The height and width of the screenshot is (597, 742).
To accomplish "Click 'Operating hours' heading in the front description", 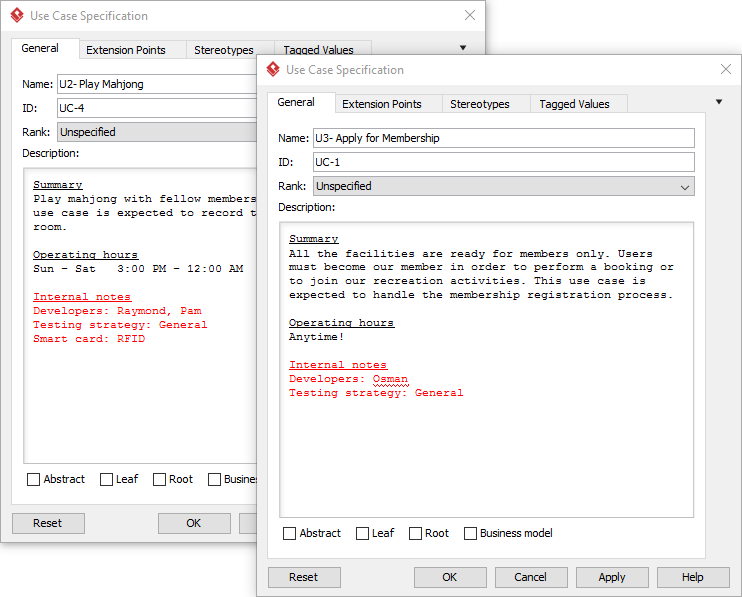I will tap(341, 323).
